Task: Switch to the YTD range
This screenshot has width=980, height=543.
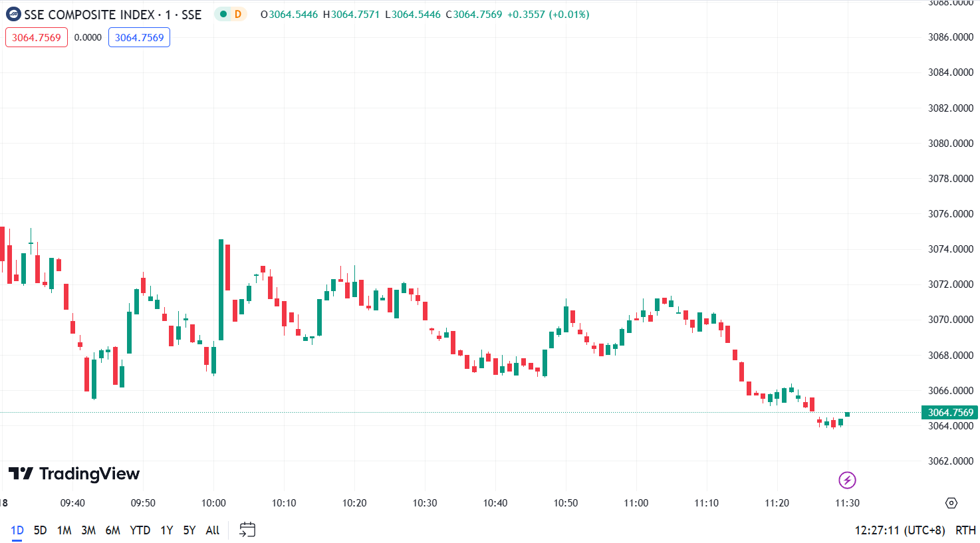Action: tap(140, 530)
